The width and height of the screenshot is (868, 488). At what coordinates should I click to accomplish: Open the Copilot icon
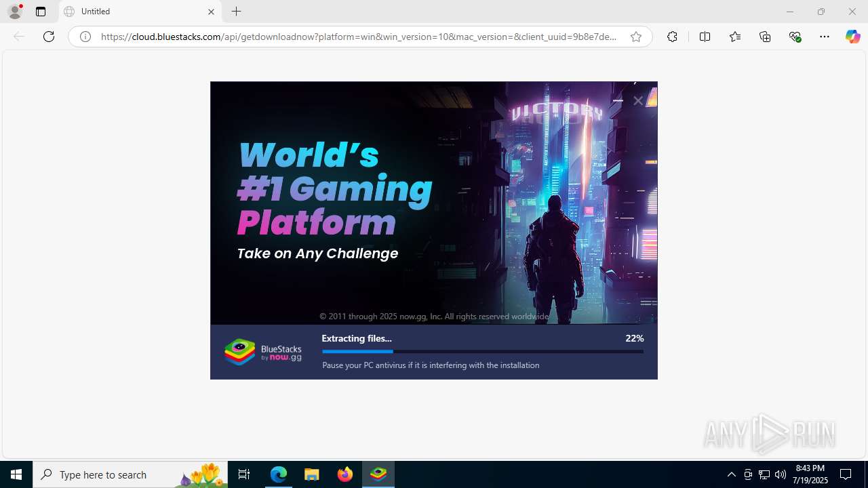point(852,37)
